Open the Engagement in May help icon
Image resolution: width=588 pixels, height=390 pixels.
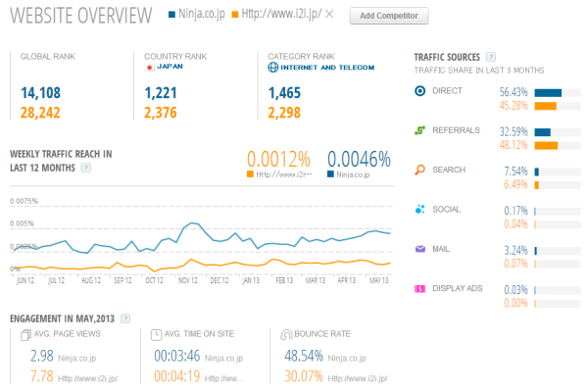click(x=125, y=318)
